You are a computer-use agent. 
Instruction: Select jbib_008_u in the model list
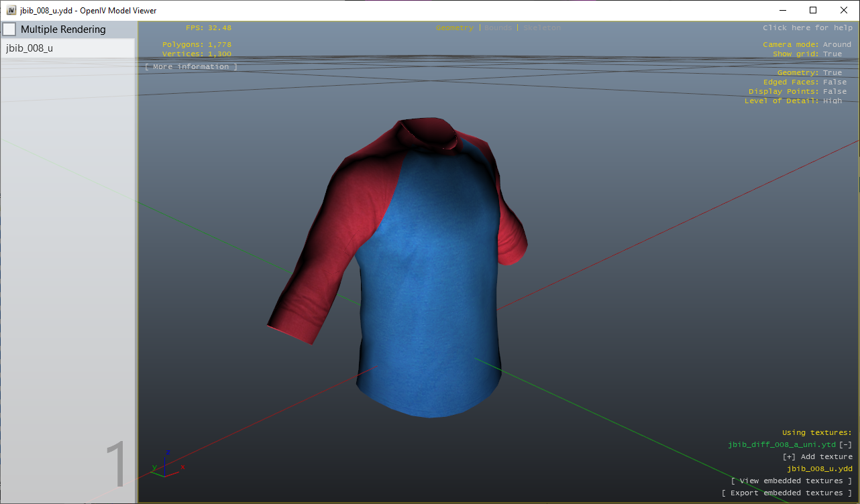[x=30, y=48]
